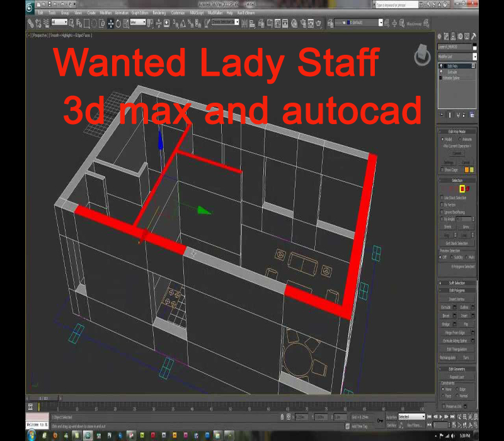Image resolution: width=504 pixels, height=441 pixels.
Task: Enable the By Angle checkbox
Action: click(x=442, y=219)
